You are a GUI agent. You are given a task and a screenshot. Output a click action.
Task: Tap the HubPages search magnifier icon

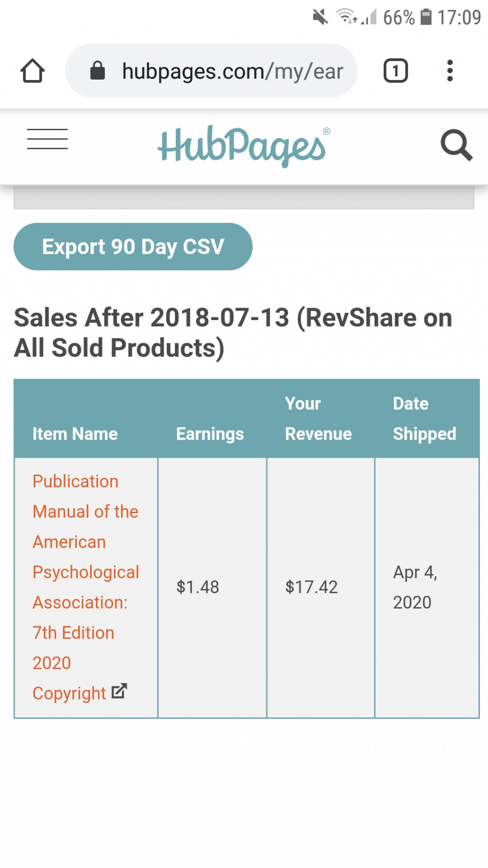coord(457,145)
